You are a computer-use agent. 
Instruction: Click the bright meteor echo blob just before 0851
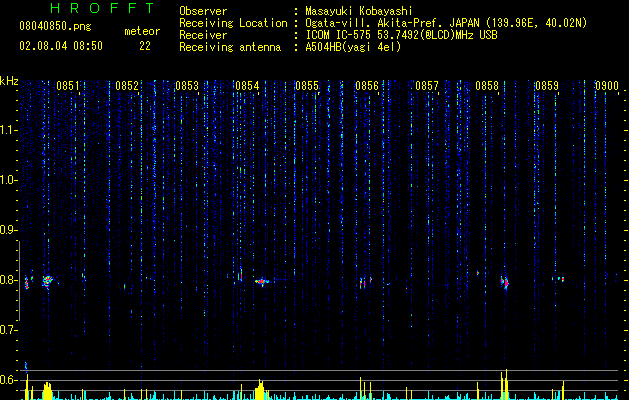48,281
